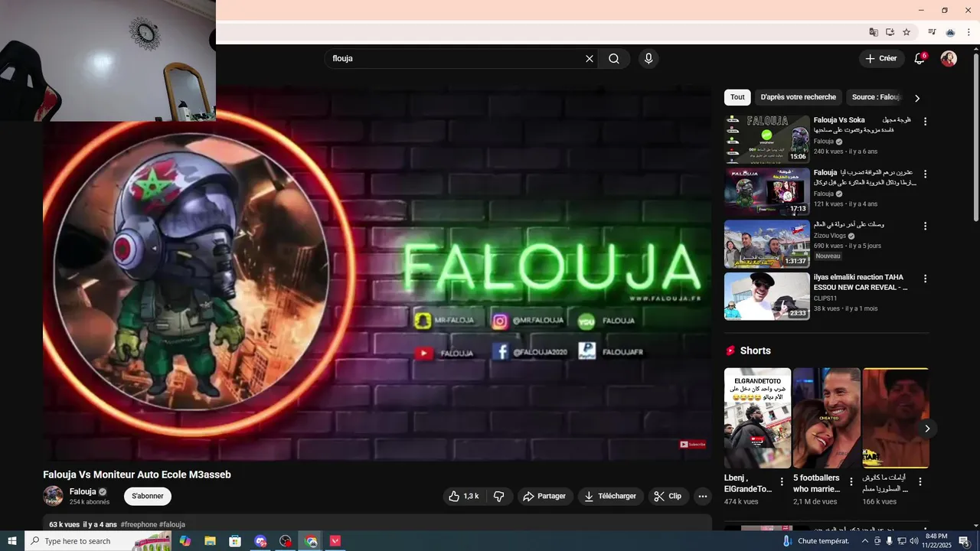This screenshot has height=551, width=980.
Task: Open the Falouja Vs Soka thumbnail
Action: point(767,139)
